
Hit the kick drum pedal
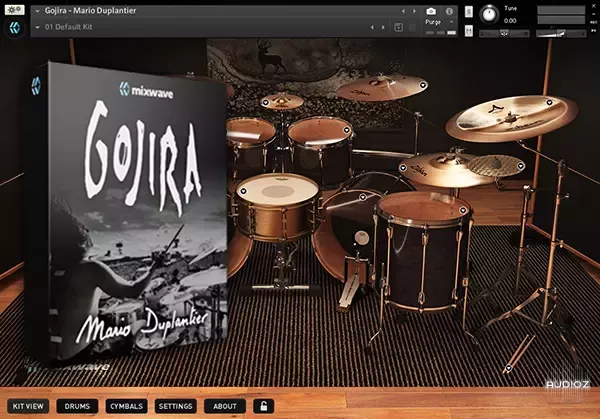click(350, 291)
